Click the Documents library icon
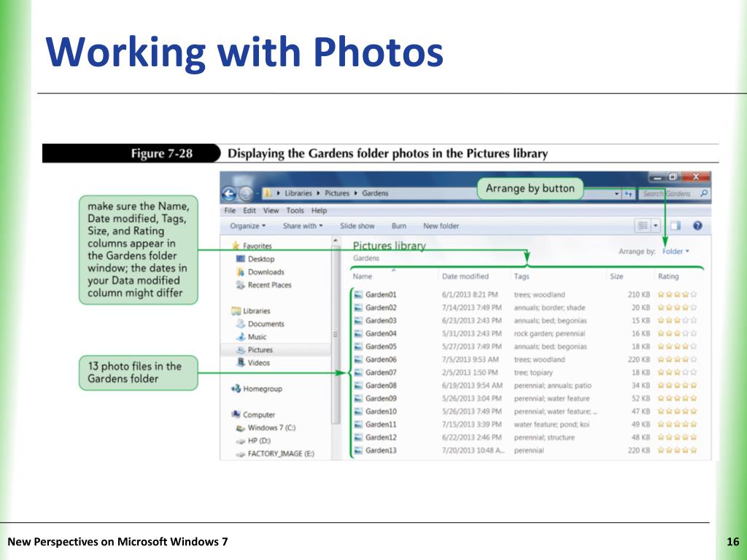 tap(241, 324)
